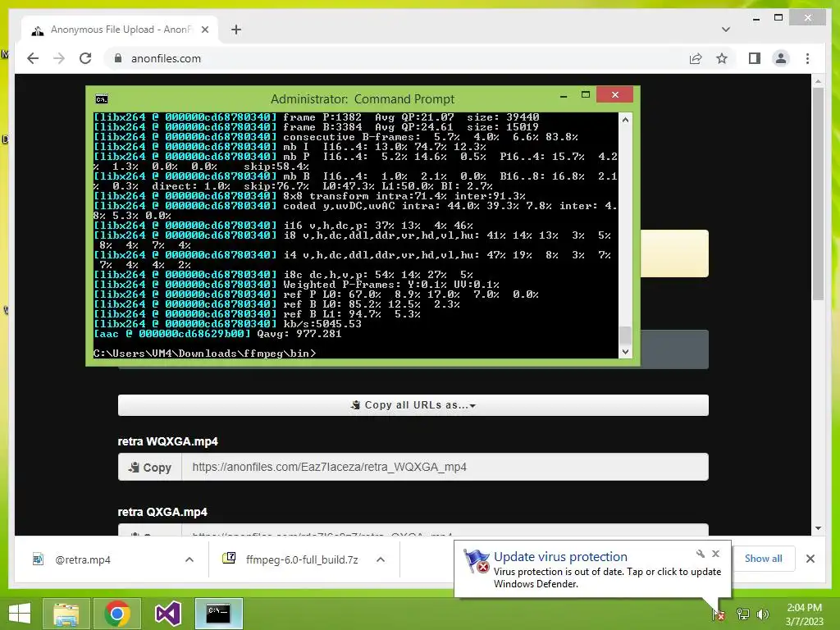
Task: Bookmark this page with the star
Action: tap(722, 58)
